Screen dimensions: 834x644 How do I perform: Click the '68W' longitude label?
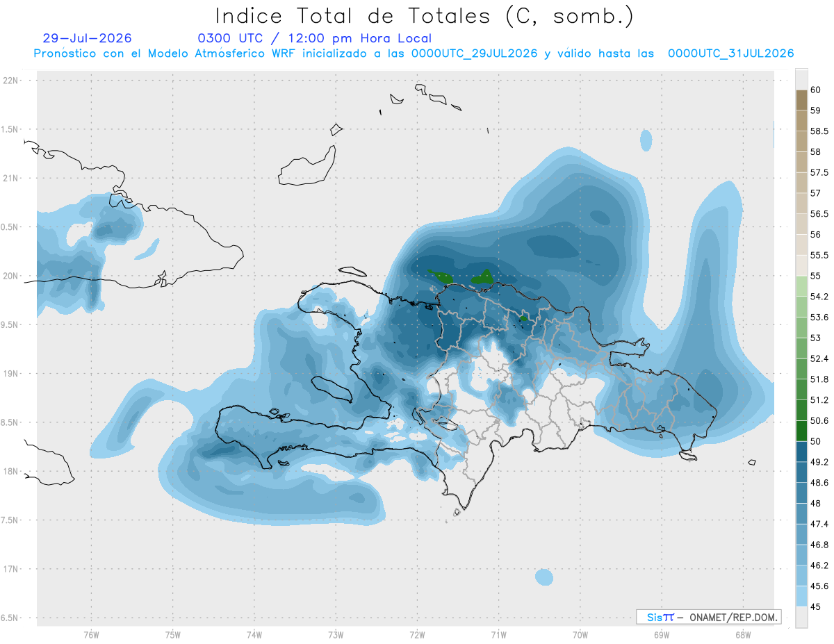click(743, 634)
